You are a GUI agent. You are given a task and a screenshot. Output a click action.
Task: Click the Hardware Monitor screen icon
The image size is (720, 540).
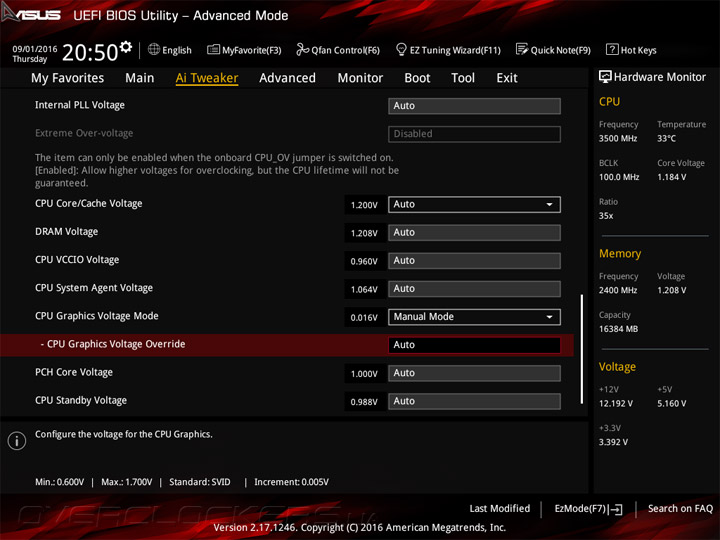[605, 77]
